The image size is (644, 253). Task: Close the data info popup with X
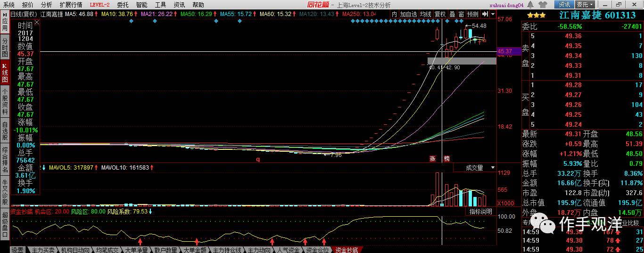click(37, 22)
